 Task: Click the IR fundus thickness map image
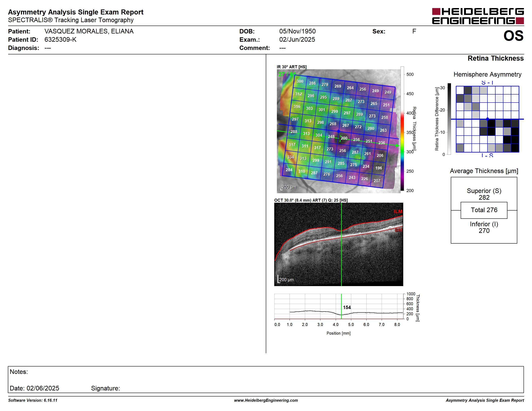tap(339, 131)
